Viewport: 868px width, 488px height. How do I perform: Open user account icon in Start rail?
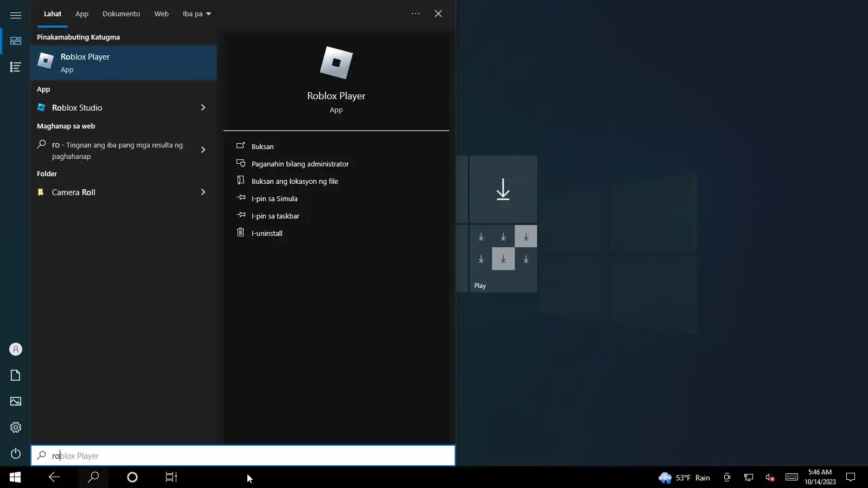(16, 349)
